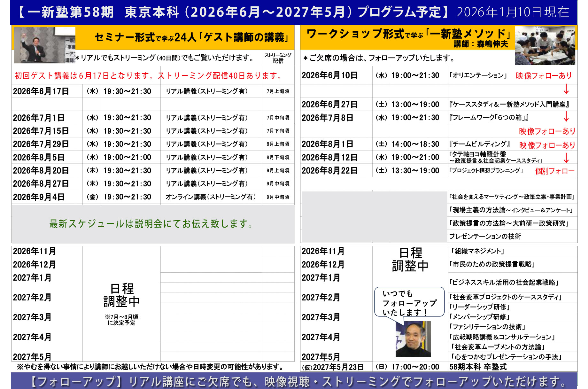Click the 58期本科 卒塾式 entry
The width and height of the screenshot is (588, 389).
tap(478, 367)
